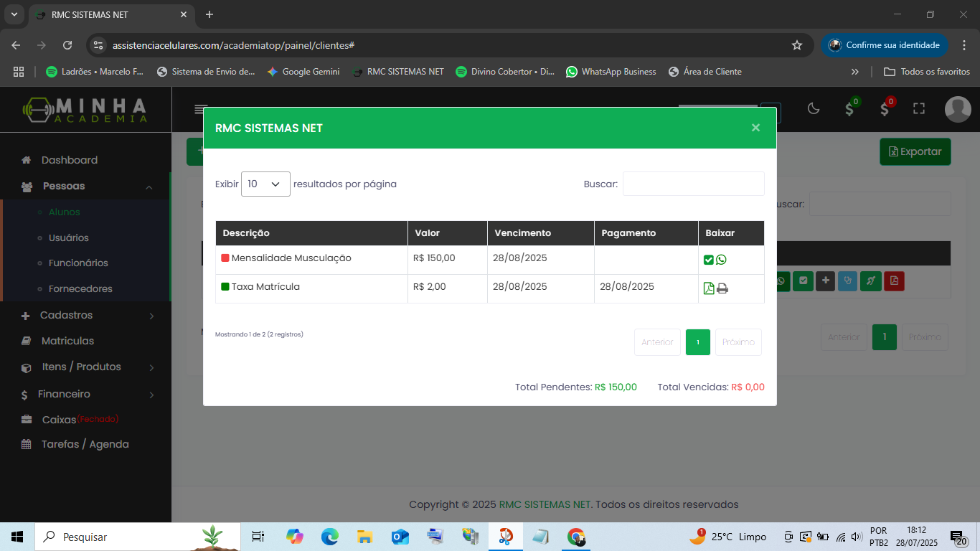Open Funcionários in the sidebar
The image size is (980, 551).
click(x=78, y=263)
